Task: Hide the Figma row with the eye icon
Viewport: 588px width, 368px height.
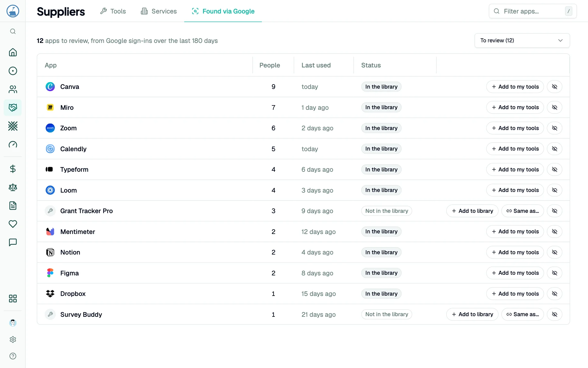Action: [555, 273]
